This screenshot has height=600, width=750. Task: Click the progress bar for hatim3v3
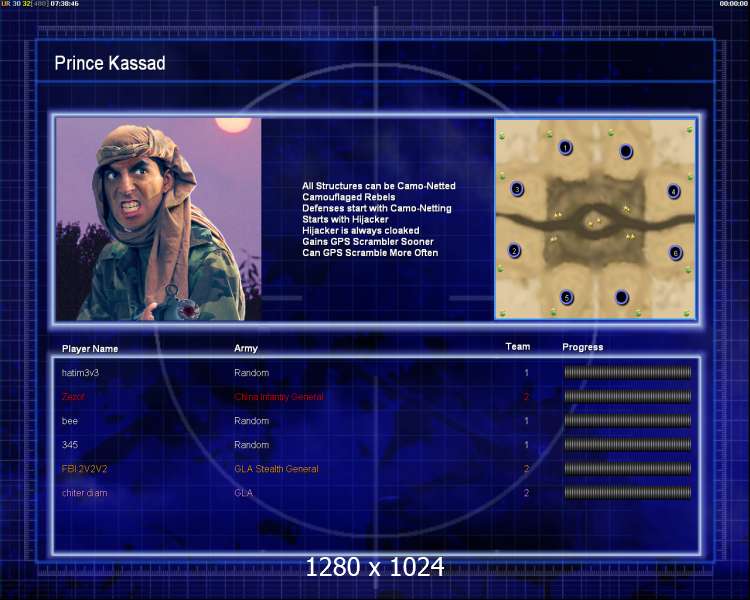pos(628,372)
